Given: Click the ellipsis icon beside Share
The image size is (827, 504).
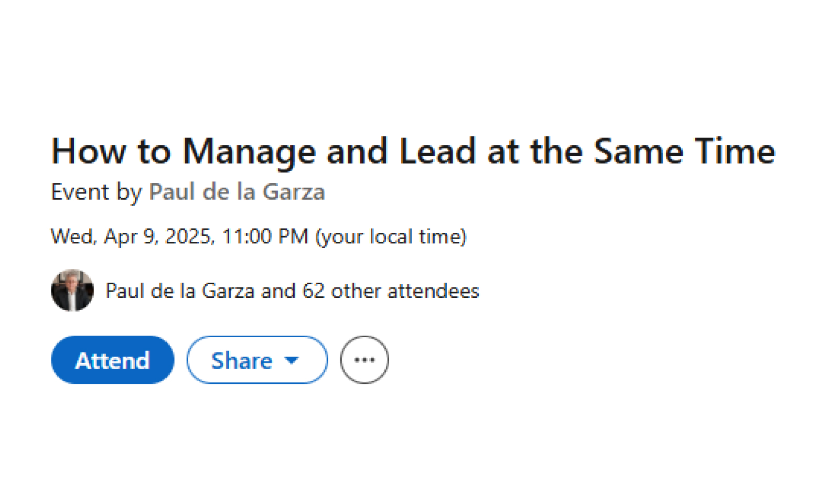Looking at the screenshot, I should [364, 360].
